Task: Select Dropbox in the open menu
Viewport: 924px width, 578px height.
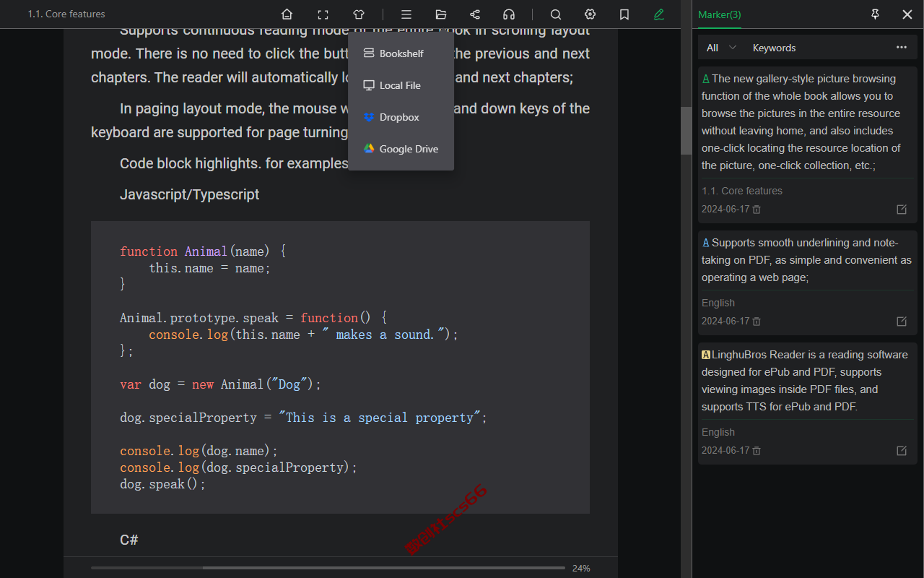Action: 401,117
